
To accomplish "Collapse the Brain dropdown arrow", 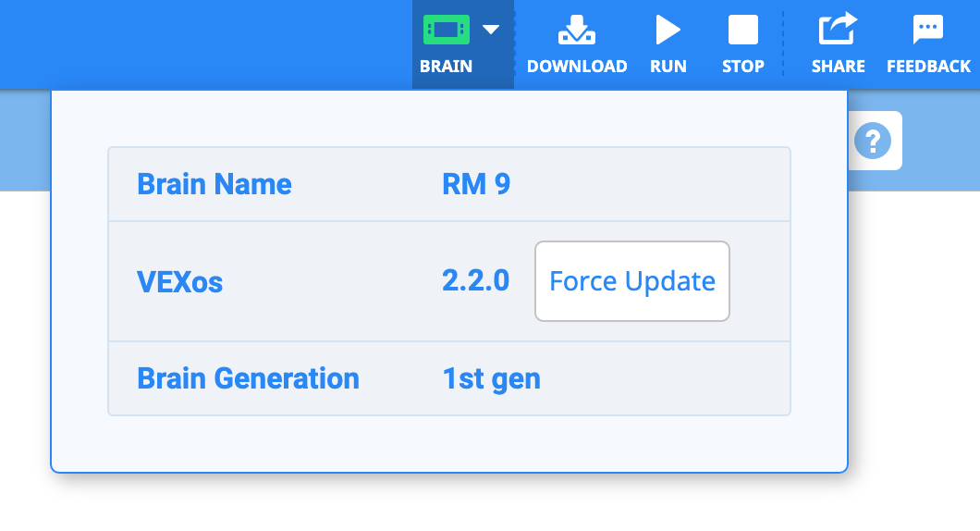I will pos(491,30).
